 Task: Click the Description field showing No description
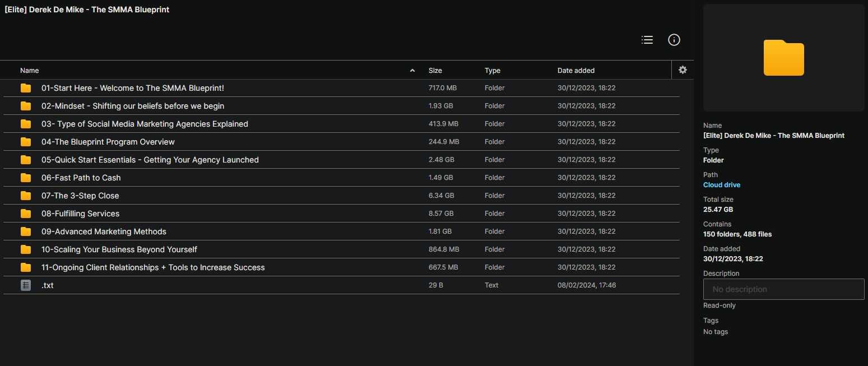click(783, 289)
